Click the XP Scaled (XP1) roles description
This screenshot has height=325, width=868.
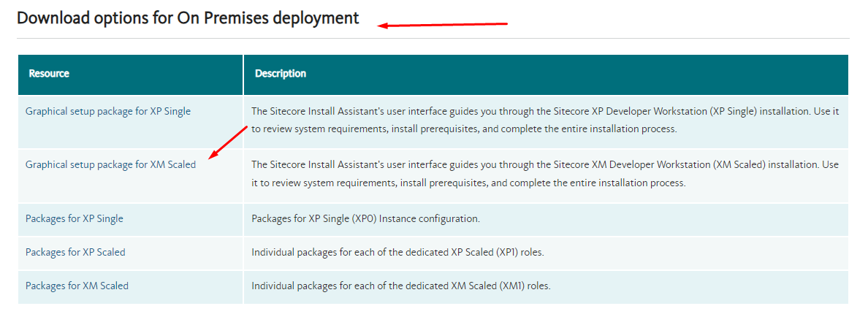pos(398,252)
